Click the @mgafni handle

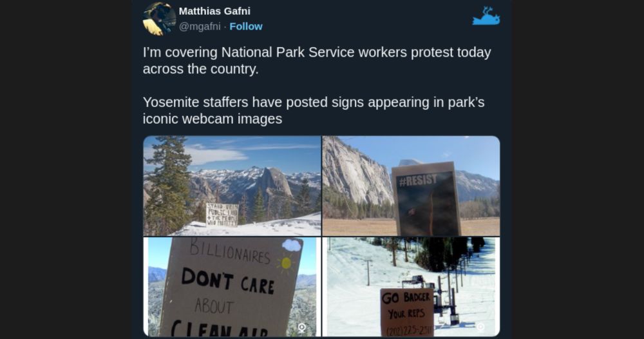[x=200, y=26]
